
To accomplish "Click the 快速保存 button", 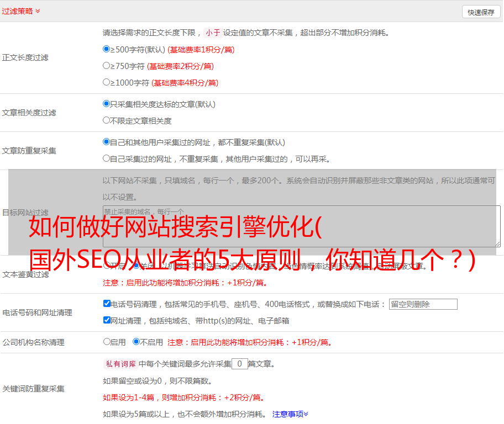I will click(x=481, y=12).
